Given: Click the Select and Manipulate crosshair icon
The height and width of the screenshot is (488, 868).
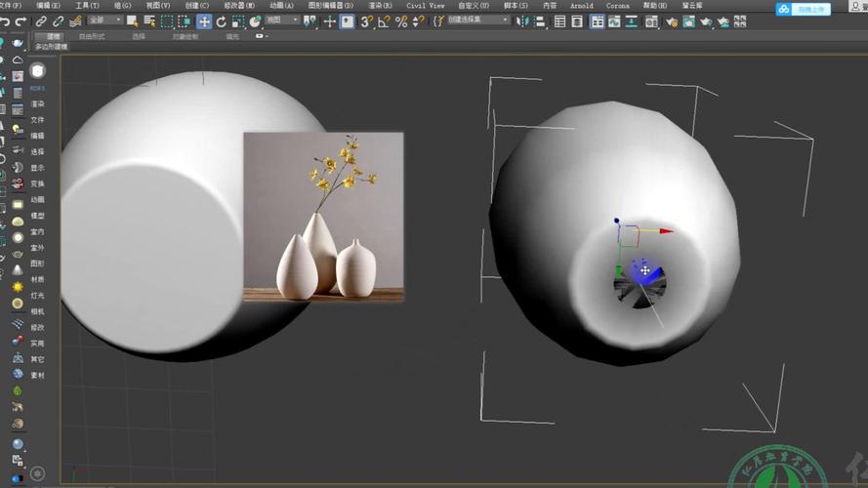Looking at the screenshot, I should point(330,21).
